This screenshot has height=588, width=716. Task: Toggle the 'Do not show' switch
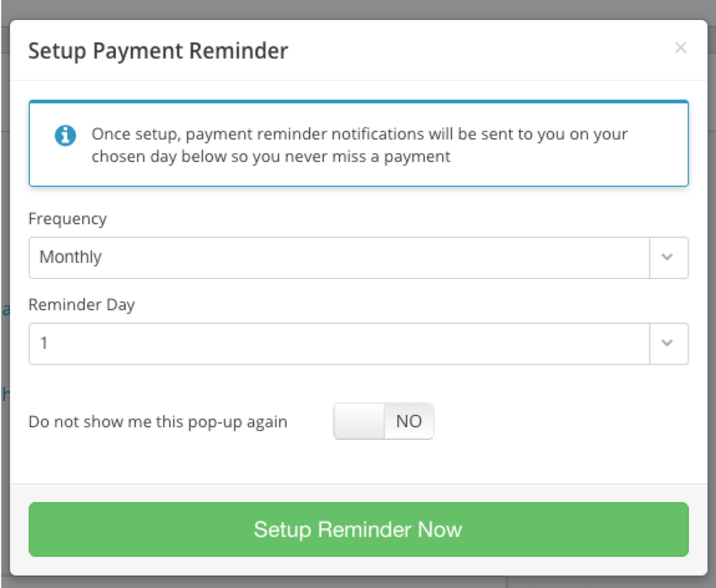(384, 422)
